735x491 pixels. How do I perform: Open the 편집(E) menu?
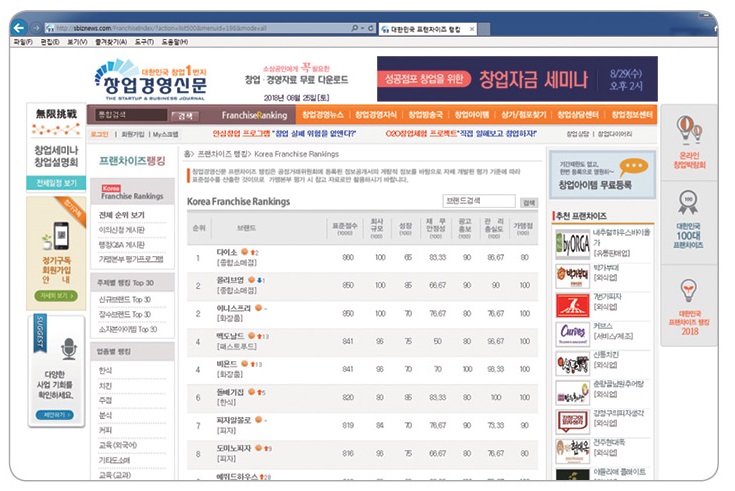(x=50, y=42)
